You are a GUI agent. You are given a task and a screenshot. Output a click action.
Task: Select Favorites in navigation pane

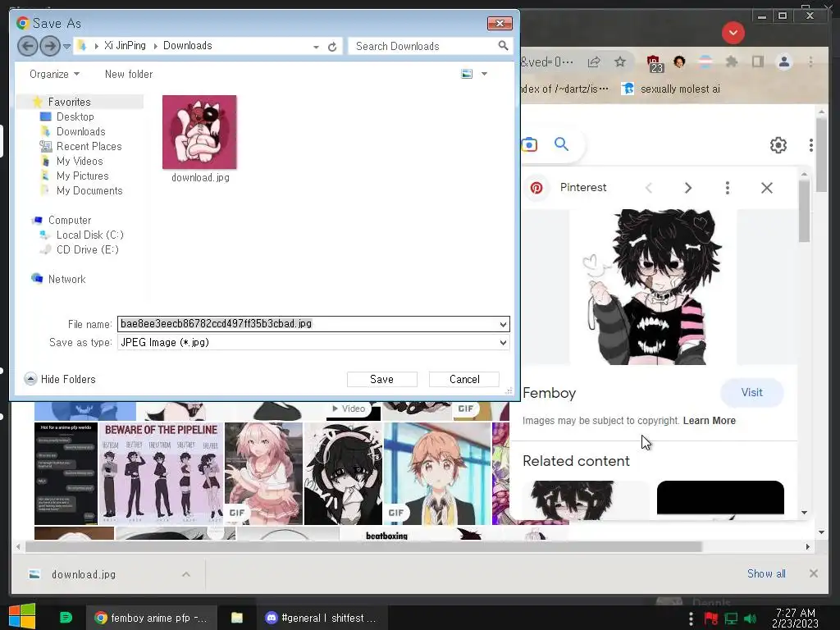coord(69,102)
